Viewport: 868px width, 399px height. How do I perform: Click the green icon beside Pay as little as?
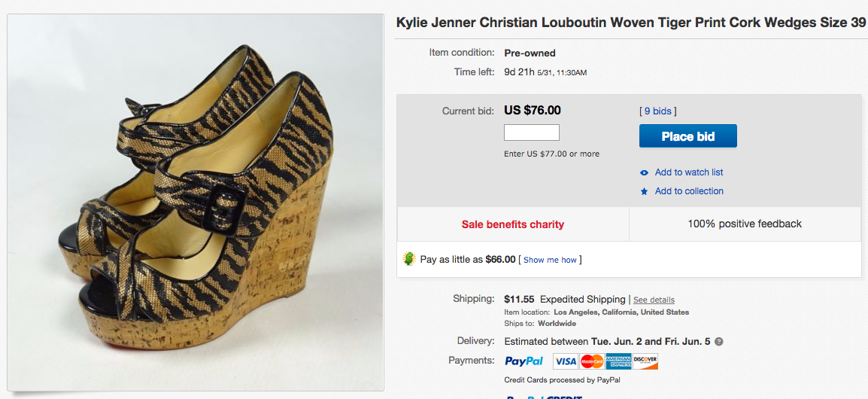pos(410,259)
